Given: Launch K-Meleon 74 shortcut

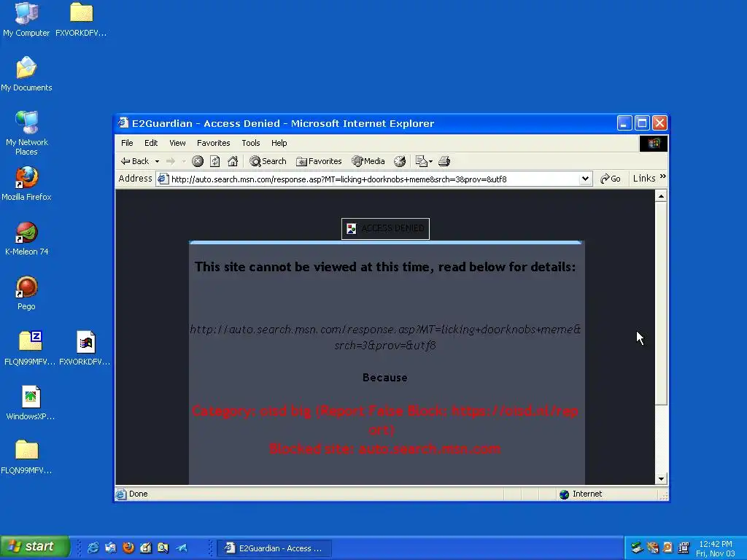Looking at the screenshot, I should [26, 238].
